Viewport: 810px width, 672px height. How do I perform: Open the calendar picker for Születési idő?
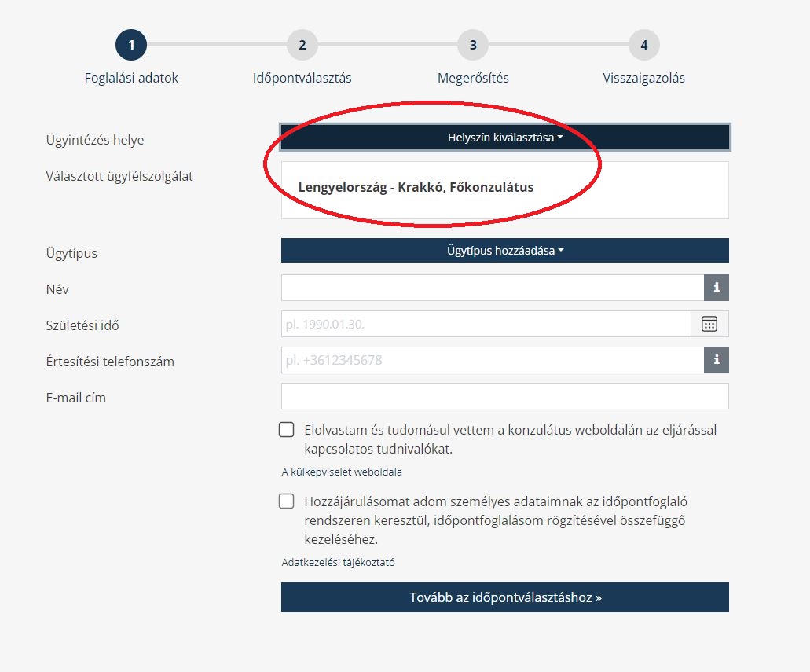click(x=709, y=324)
